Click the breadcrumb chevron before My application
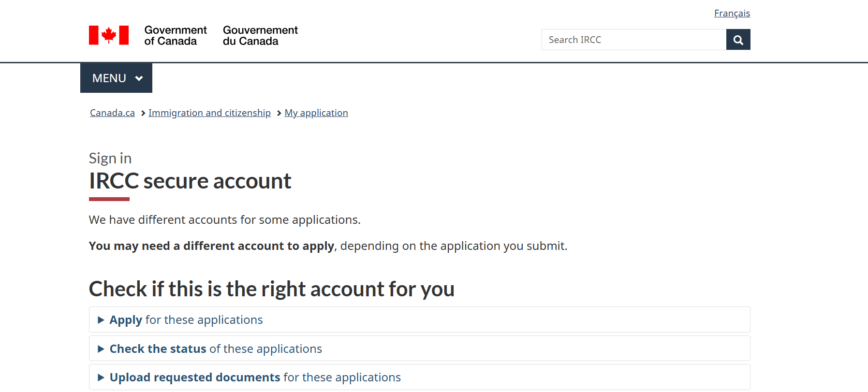The width and height of the screenshot is (868, 392). (x=279, y=113)
